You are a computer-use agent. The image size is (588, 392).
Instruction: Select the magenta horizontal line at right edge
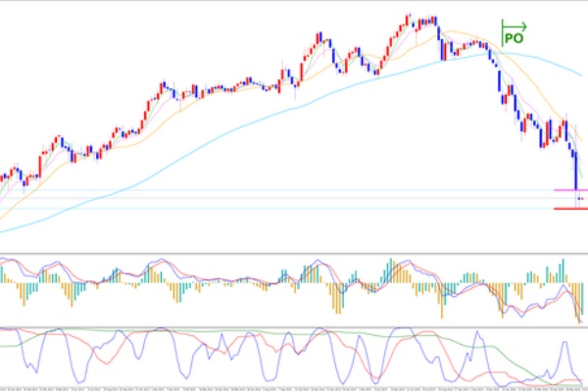(569, 190)
